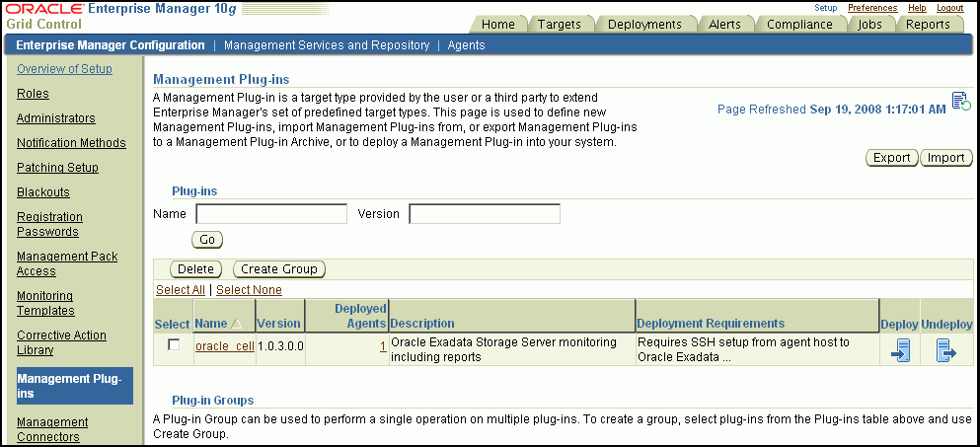The height and width of the screenshot is (447, 980).
Task: Tick the oracle_cell select checkbox
Action: (174, 344)
